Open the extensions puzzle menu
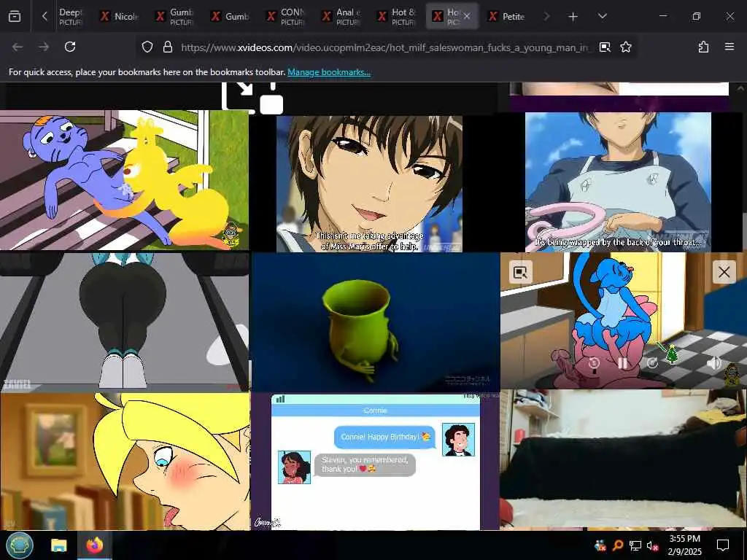Image resolution: width=747 pixels, height=560 pixels. (703, 47)
